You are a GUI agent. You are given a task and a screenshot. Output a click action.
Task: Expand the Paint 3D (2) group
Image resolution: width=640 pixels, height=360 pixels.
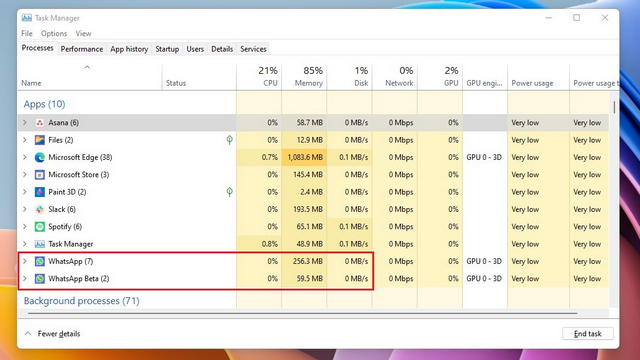25,192
